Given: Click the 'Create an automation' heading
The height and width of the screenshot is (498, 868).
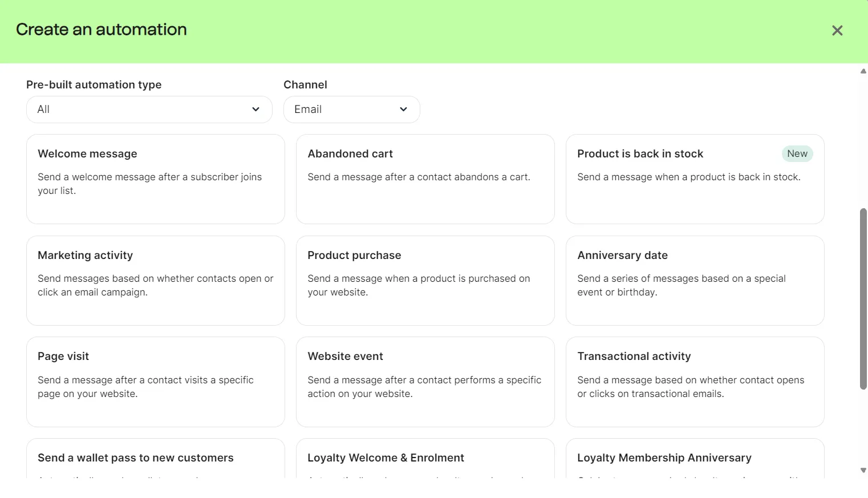Looking at the screenshot, I should point(102,30).
